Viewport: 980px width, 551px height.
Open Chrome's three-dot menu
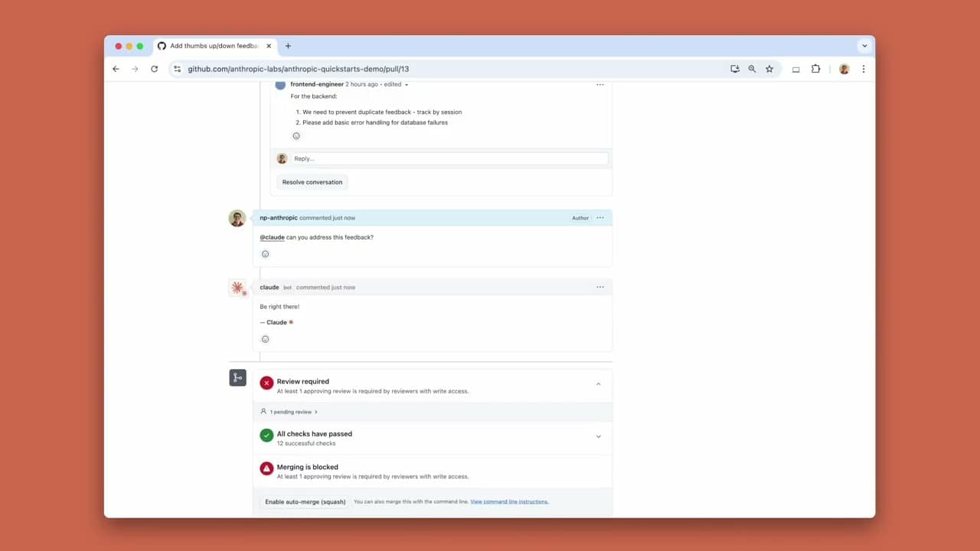coord(864,69)
